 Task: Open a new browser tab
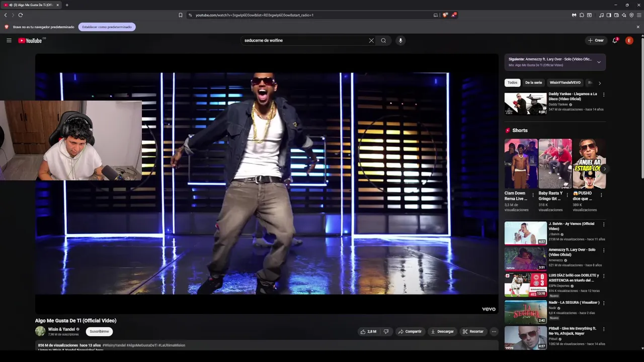pos(67,5)
